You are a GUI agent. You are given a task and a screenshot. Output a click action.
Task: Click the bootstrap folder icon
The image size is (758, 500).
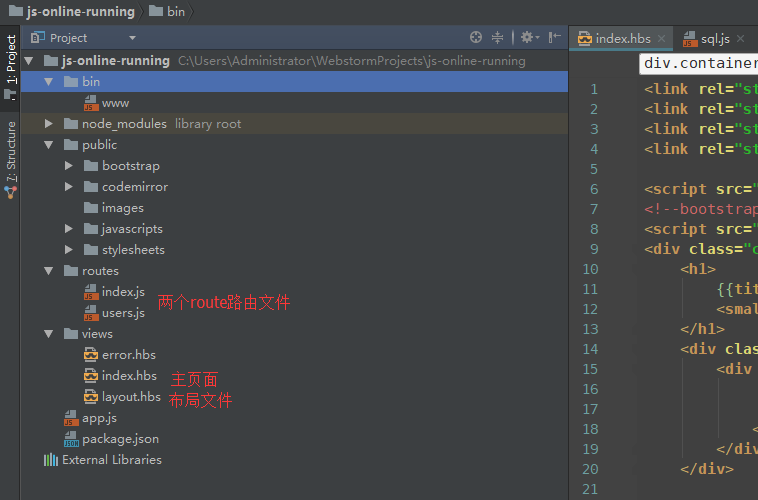pos(91,166)
